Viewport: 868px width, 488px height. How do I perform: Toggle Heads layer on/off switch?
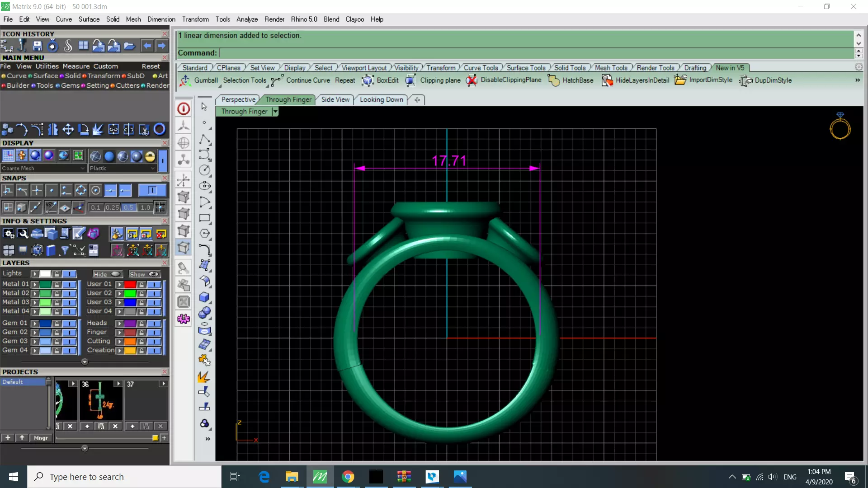154,324
